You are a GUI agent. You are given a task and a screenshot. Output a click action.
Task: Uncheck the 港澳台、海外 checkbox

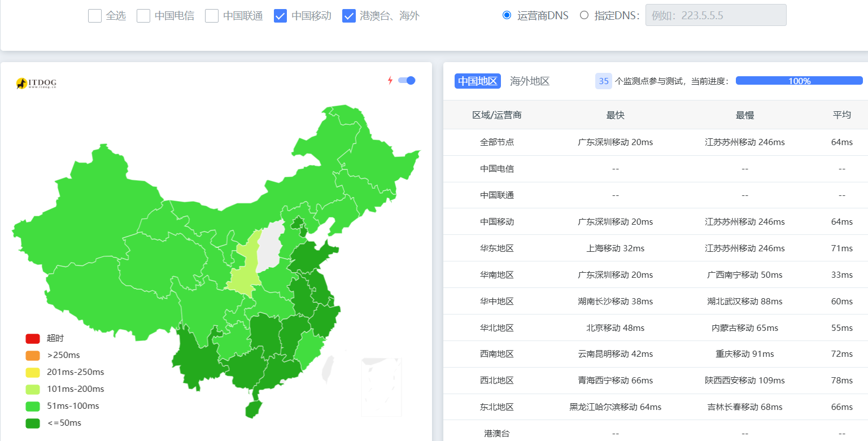348,16
